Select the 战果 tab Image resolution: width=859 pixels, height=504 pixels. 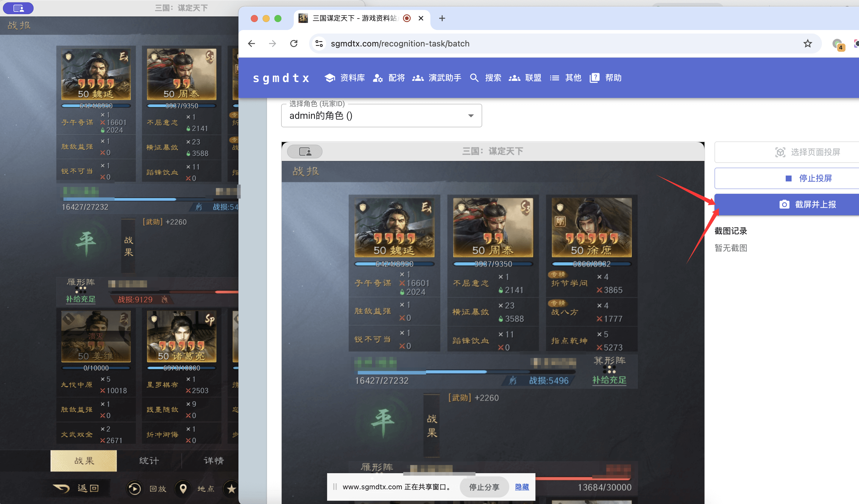click(x=84, y=461)
